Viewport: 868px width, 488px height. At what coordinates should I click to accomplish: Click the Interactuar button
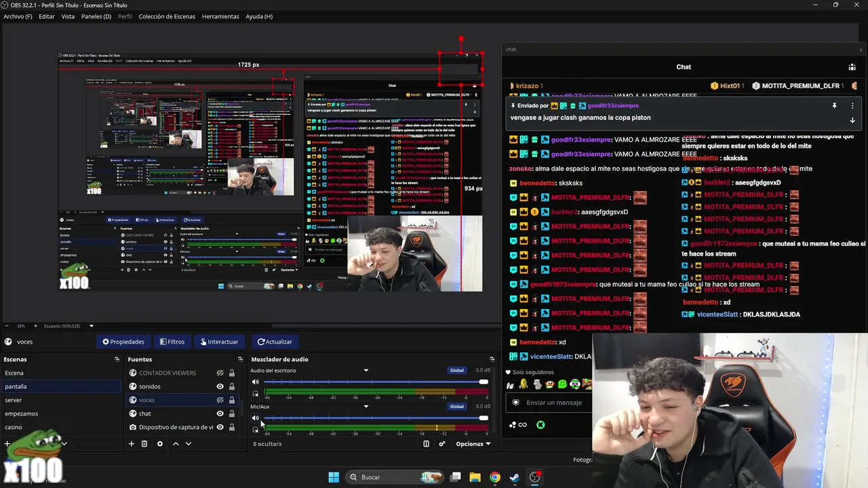[219, 342]
